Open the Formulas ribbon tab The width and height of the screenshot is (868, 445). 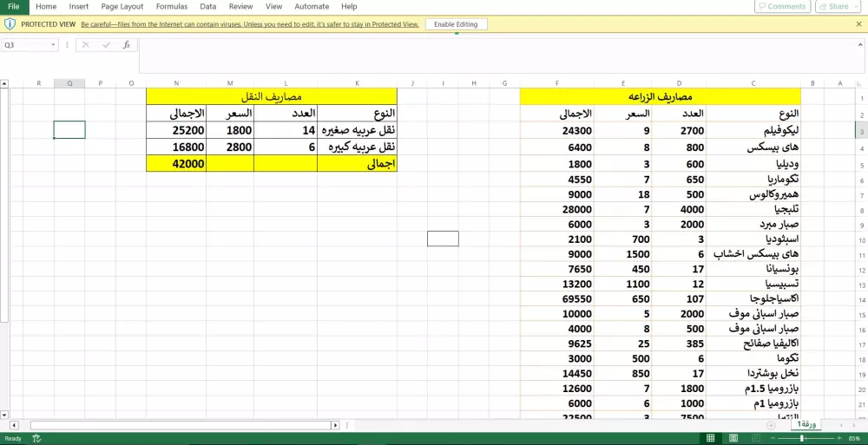(172, 7)
